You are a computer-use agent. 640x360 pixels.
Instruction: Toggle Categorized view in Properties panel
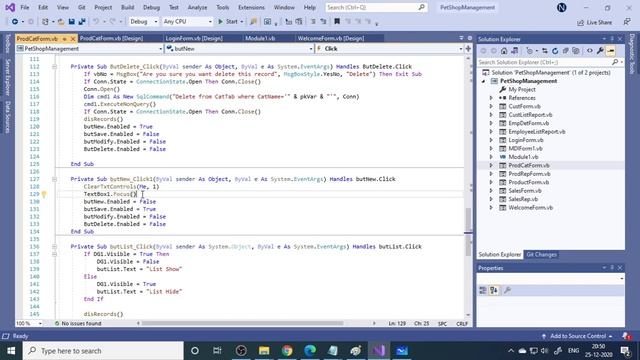click(x=483, y=290)
